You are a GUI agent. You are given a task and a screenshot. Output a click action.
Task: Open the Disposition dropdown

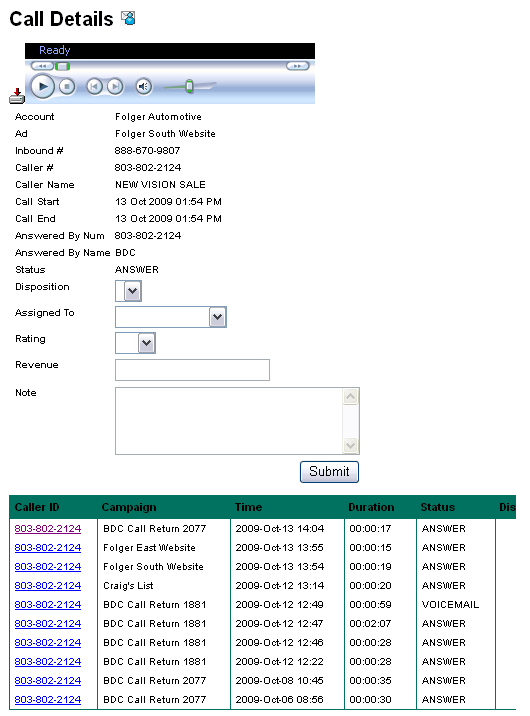[x=128, y=291]
